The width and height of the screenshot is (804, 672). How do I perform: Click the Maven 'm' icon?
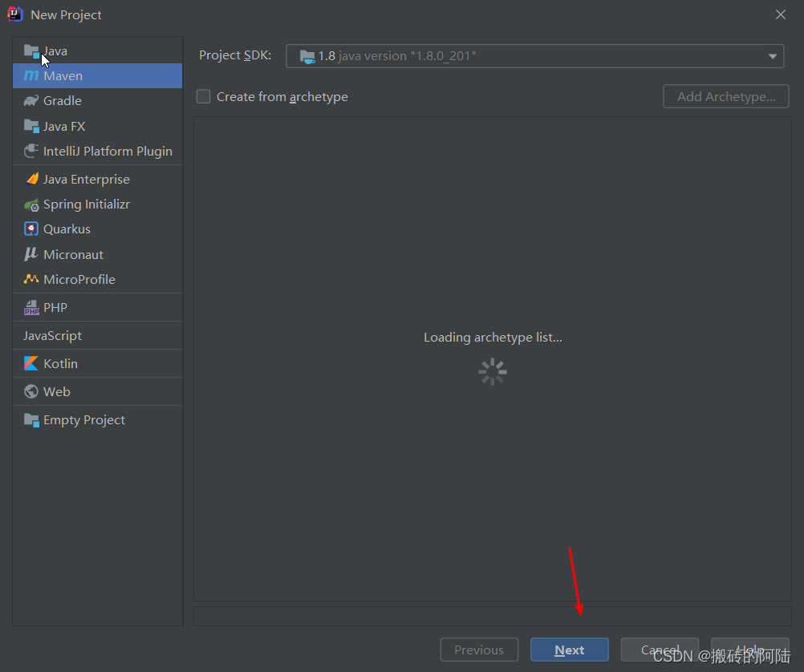tap(31, 76)
